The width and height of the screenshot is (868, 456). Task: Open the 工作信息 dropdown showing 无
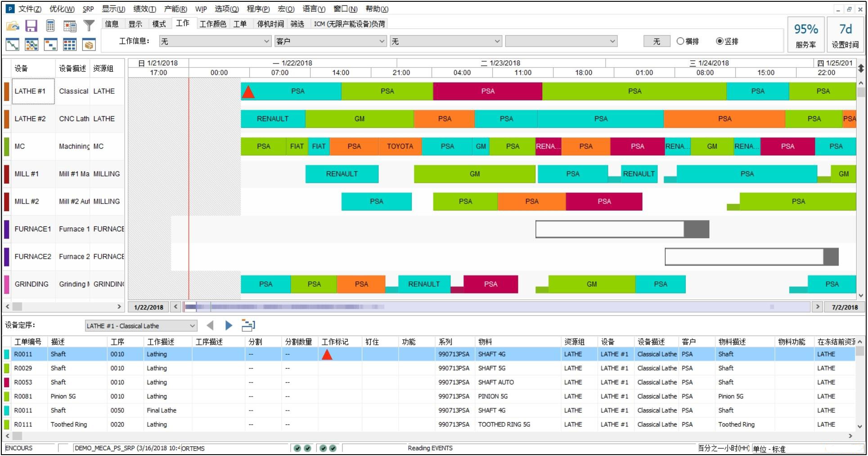pos(215,41)
